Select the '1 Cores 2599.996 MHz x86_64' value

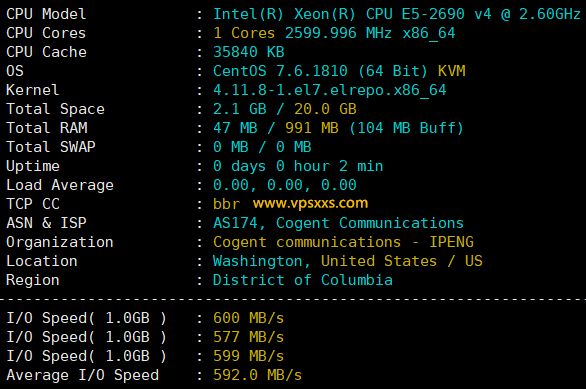[x=334, y=33]
